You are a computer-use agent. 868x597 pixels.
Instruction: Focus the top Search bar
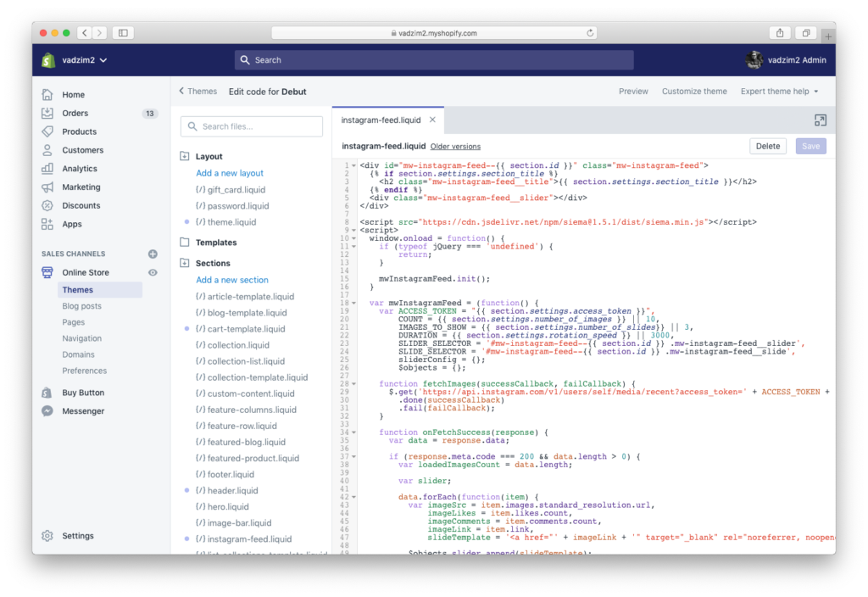coord(434,60)
